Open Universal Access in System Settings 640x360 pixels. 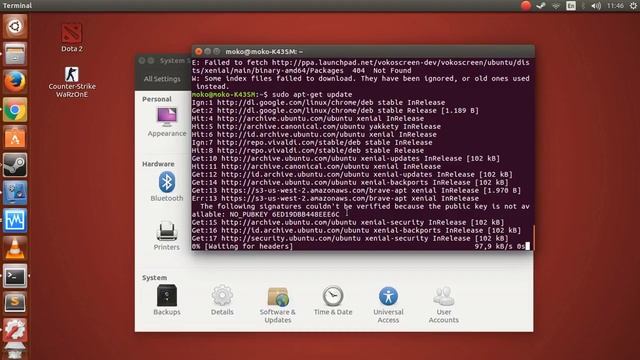point(388,304)
